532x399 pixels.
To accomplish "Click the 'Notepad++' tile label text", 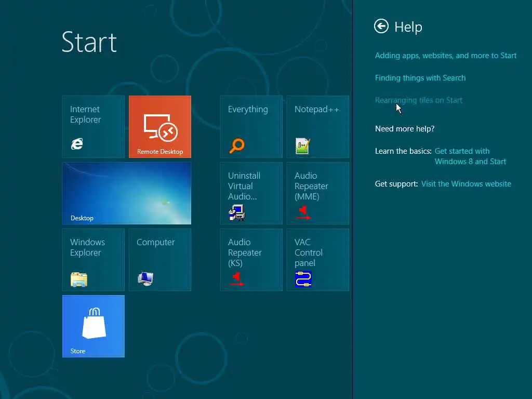I will coord(316,109).
